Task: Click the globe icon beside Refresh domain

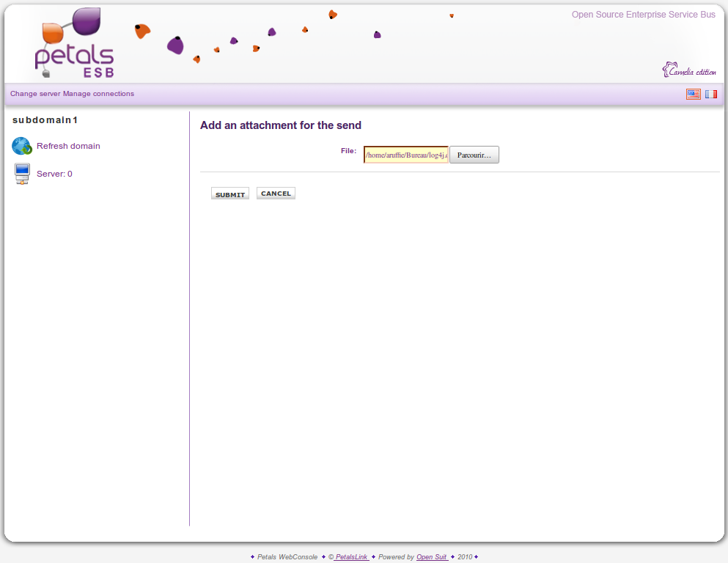Action: [x=21, y=146]
